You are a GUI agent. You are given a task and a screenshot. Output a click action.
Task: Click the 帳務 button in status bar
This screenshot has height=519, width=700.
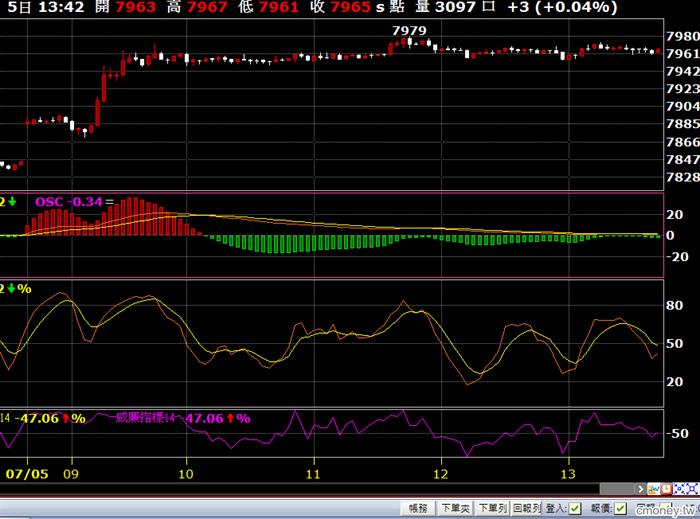[x=418, y=508]
